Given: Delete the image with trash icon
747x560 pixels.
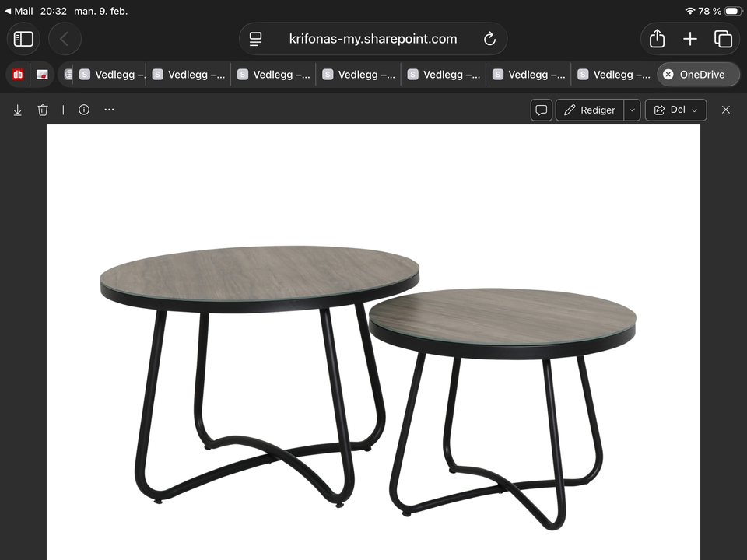Looking at the screenshot, I should (43, 110).
